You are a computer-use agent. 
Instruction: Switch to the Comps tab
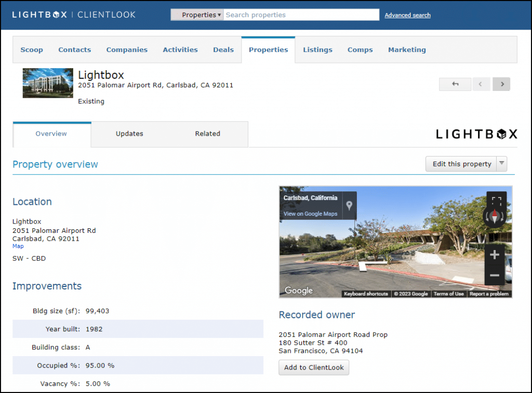pyautogui.click(x=360, y=49)
